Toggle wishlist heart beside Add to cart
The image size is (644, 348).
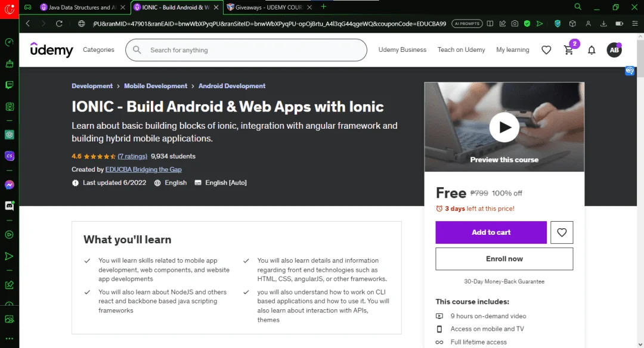(x=562, y=232)
